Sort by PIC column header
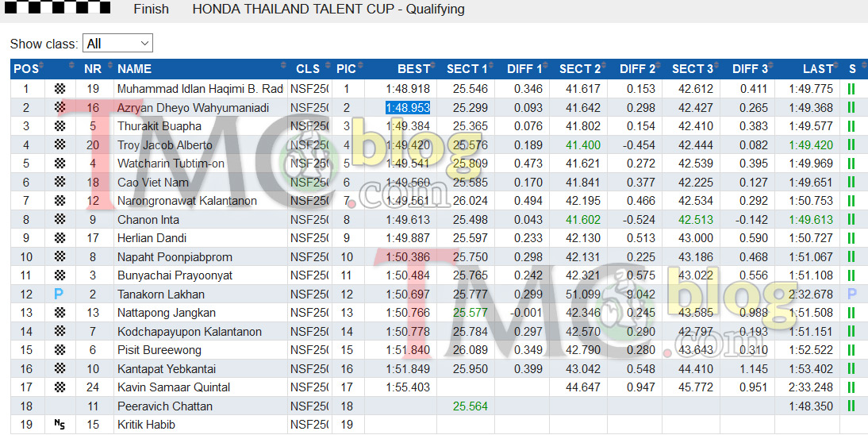 348,69
